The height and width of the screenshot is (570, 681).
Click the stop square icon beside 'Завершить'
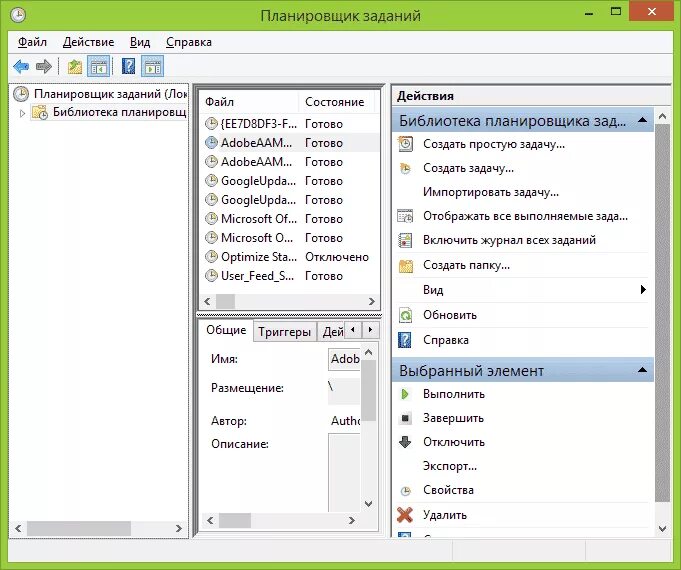click(405, 418)
